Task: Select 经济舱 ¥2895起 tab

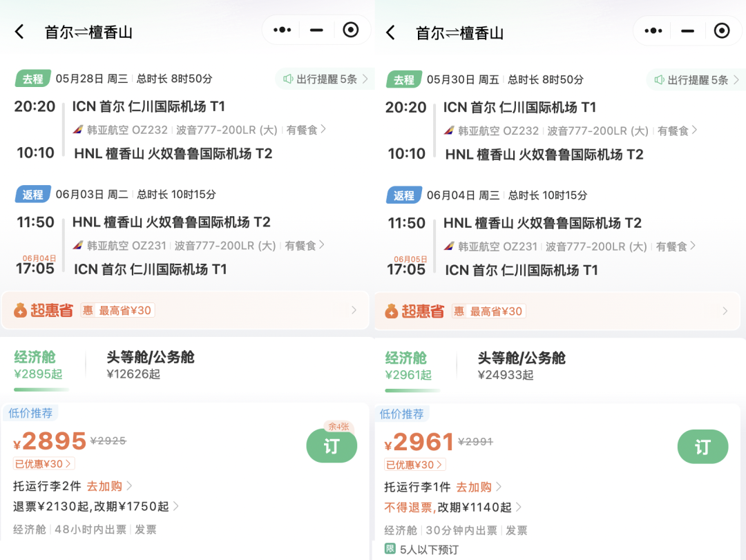Action: tap(38, 365)
